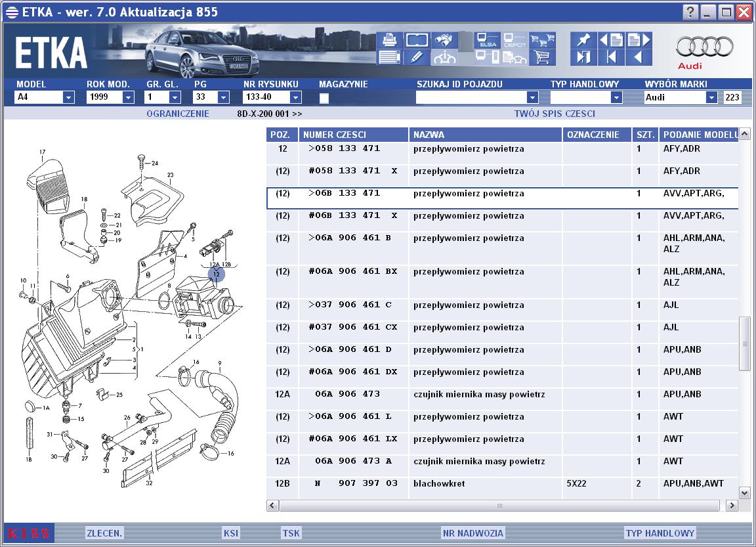The height and width of the screenshot is (547, 756).
Task: Click the KSI button in the status bar
Action: (x=230, y=533)
